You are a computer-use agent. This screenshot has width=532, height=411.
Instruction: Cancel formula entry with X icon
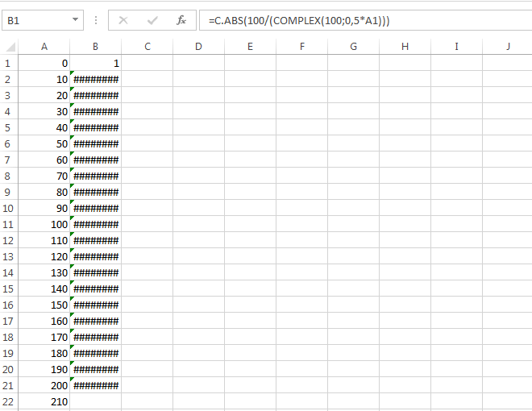coord(123,20)
